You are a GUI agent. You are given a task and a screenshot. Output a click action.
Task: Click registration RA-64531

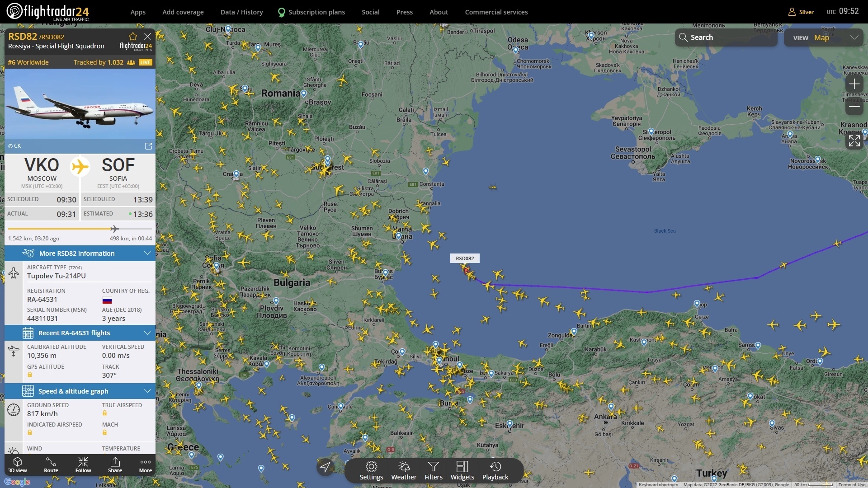click(42, 299)
